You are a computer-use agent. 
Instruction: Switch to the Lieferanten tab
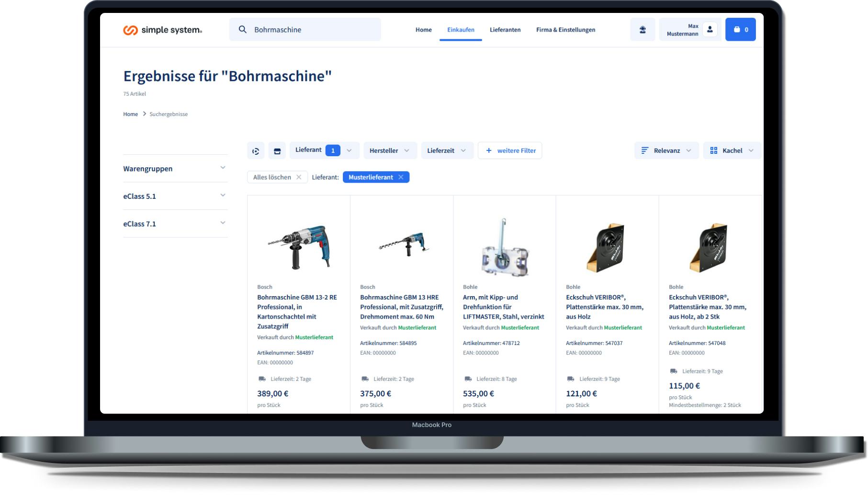tap(505, 30)
